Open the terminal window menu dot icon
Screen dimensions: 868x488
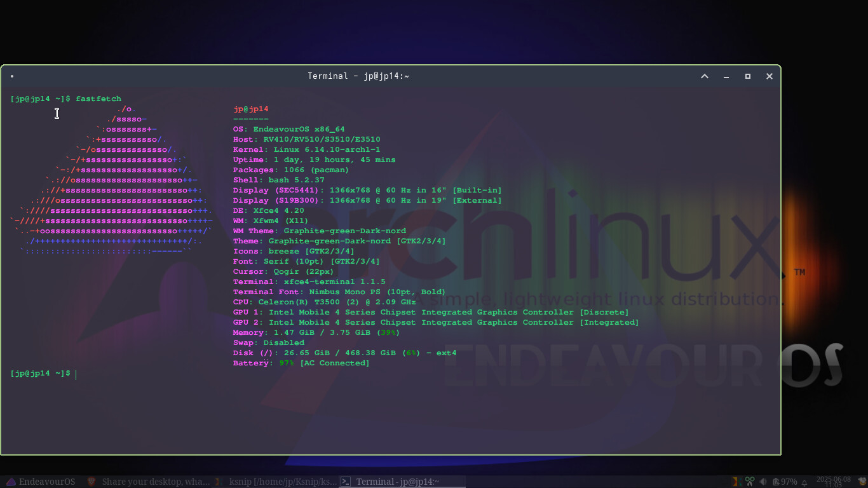coord(12,76)
